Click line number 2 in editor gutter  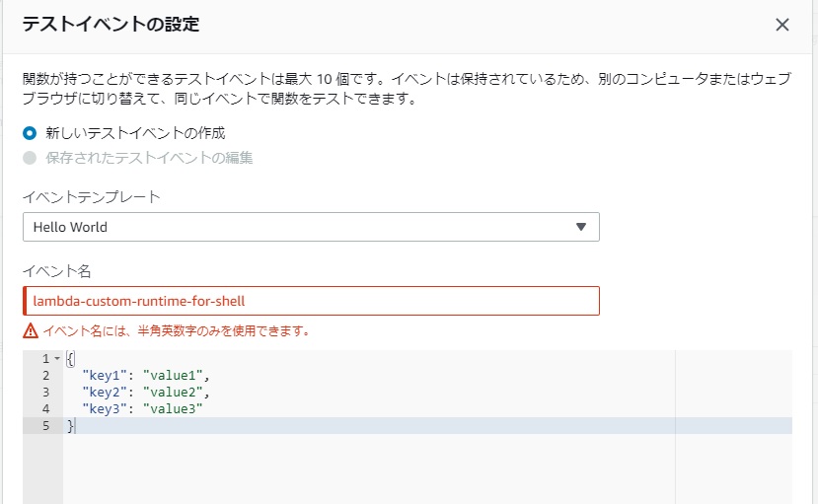click(45, 376)
